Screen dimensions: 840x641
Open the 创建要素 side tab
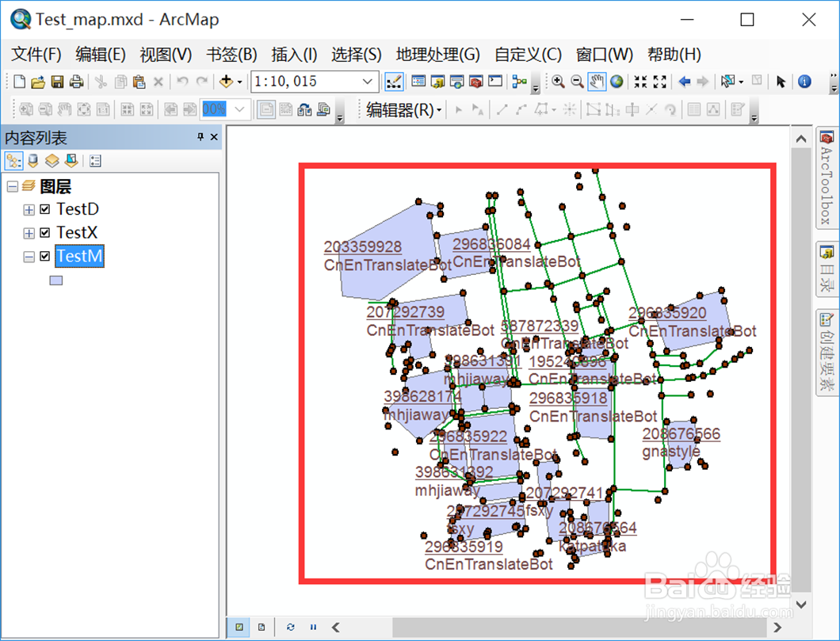(827, 353)
